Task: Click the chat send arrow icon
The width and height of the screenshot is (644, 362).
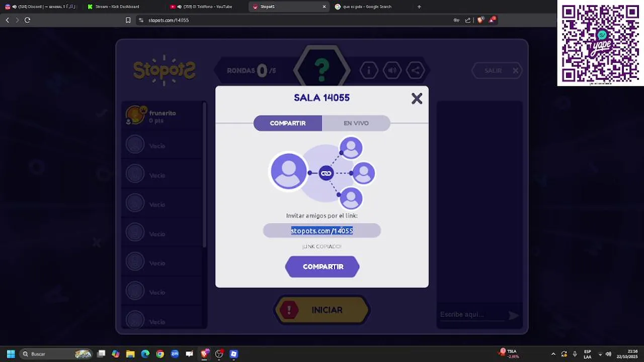Action: (x=513, y=315)
